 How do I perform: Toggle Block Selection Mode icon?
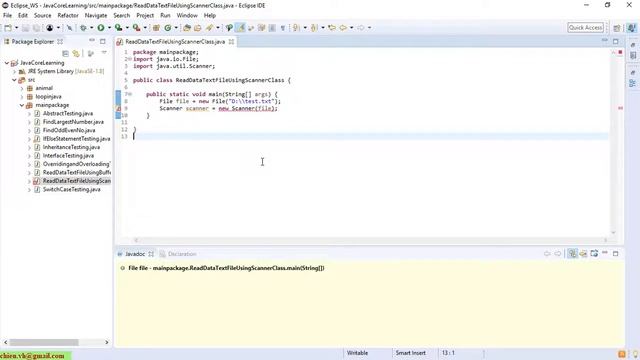[x=272, y=28]
